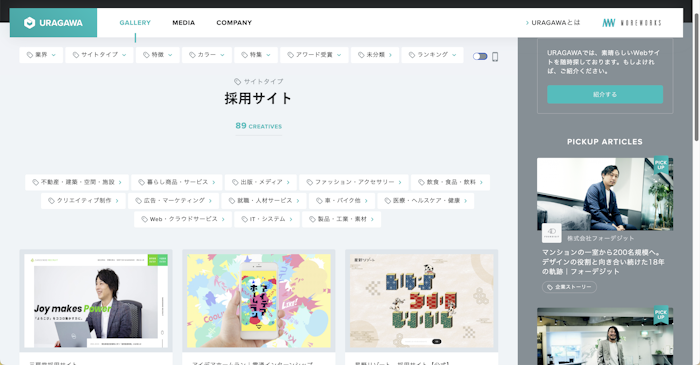
Task: Expand the サイトタイプ filter dropdown in the filter bar
Action: click(x=100, y=55)
